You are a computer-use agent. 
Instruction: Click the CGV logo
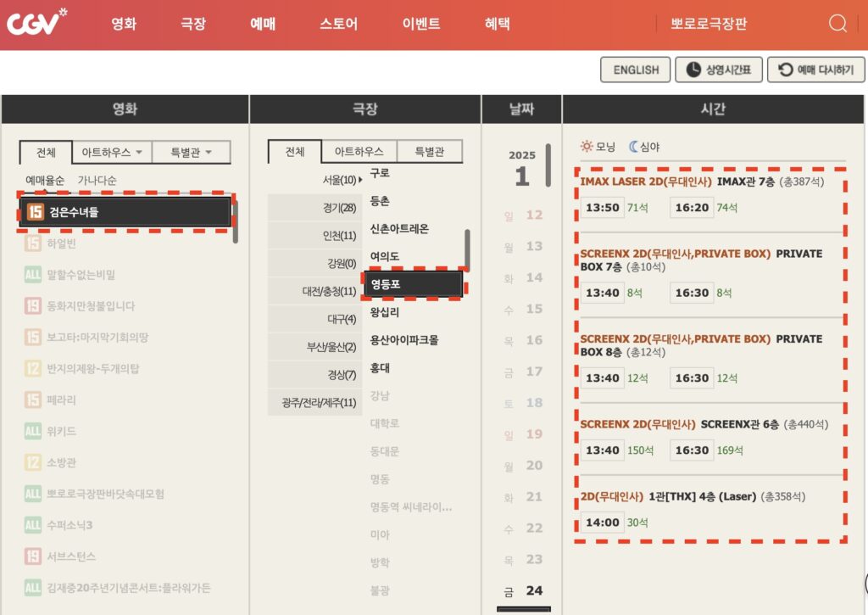pos(36,22)
